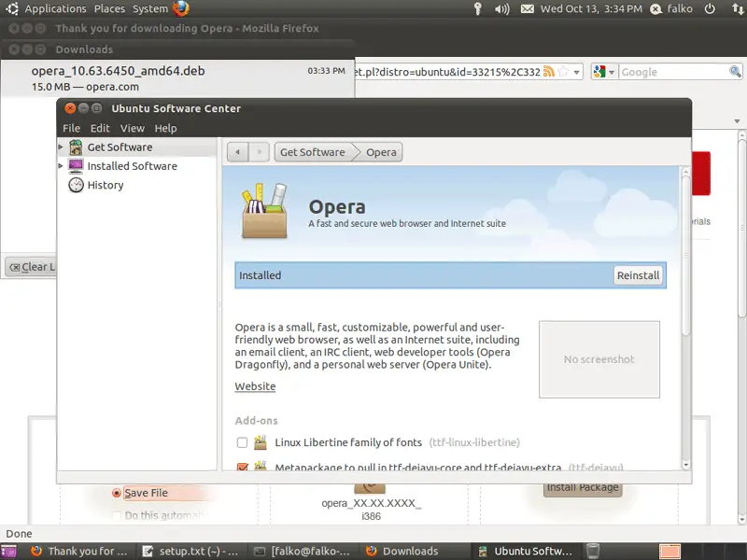Click the power shutdown icon

(710, 8)
